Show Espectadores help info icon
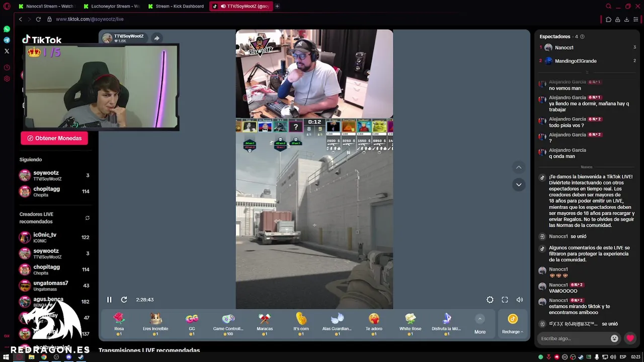 coord(582,37)
